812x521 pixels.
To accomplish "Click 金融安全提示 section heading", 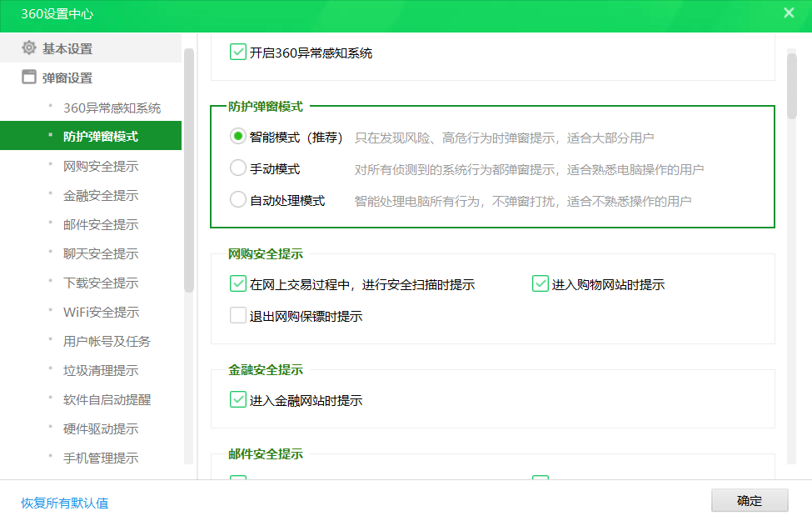I will [265, 369].
